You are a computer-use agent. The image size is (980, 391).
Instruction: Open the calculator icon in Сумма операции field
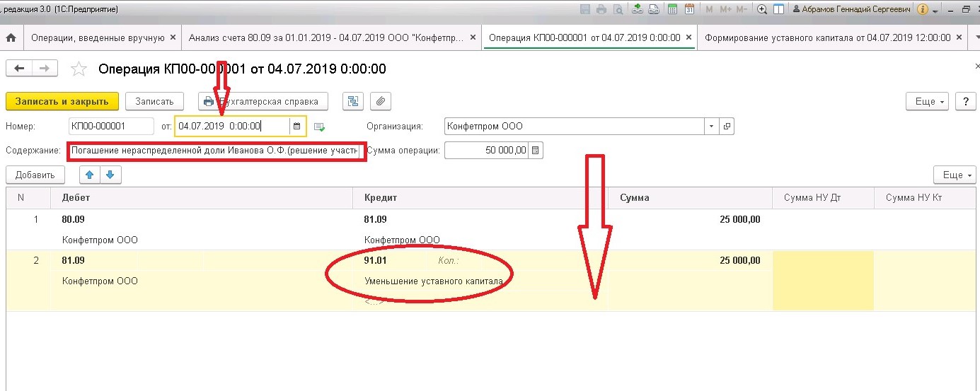(x=536, y=150)
